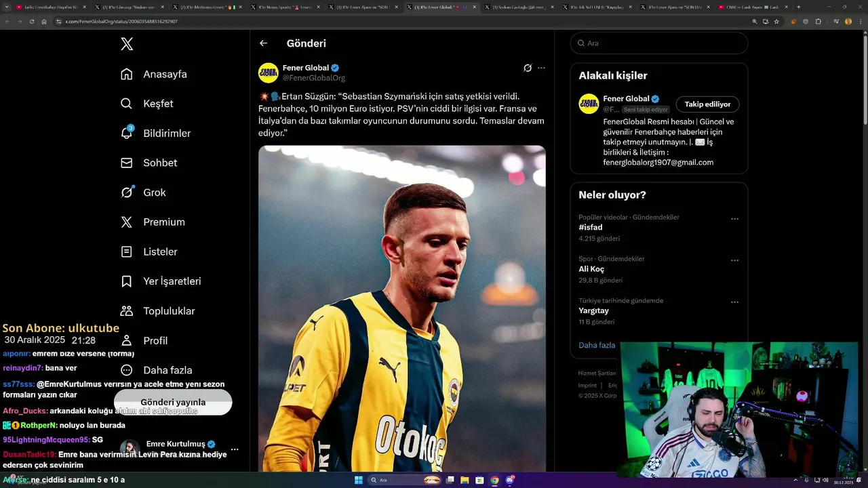
Task: Open Chrome three-dot menu
Action: (x=859, y=22)
